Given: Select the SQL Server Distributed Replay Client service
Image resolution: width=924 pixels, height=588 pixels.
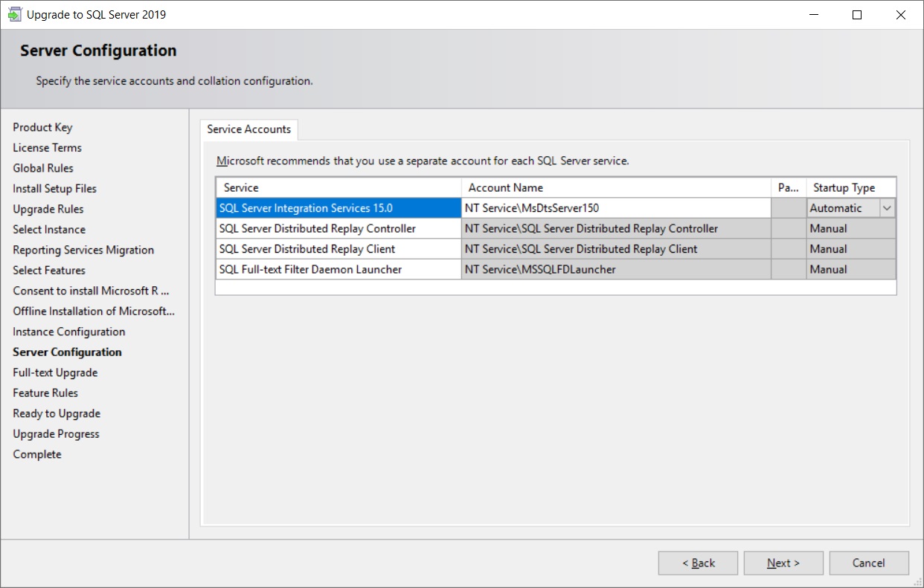Looking at the screenshot, I should 339,249.
